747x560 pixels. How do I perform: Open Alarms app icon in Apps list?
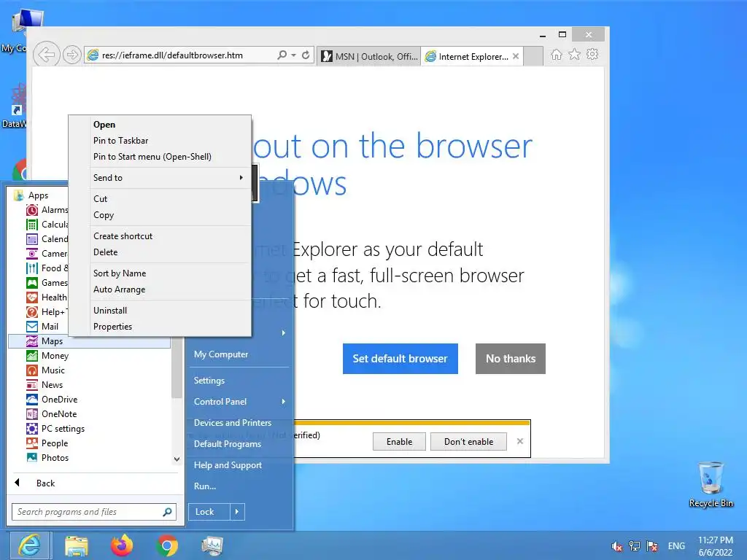pyautogui.click(x=32, y=210)
